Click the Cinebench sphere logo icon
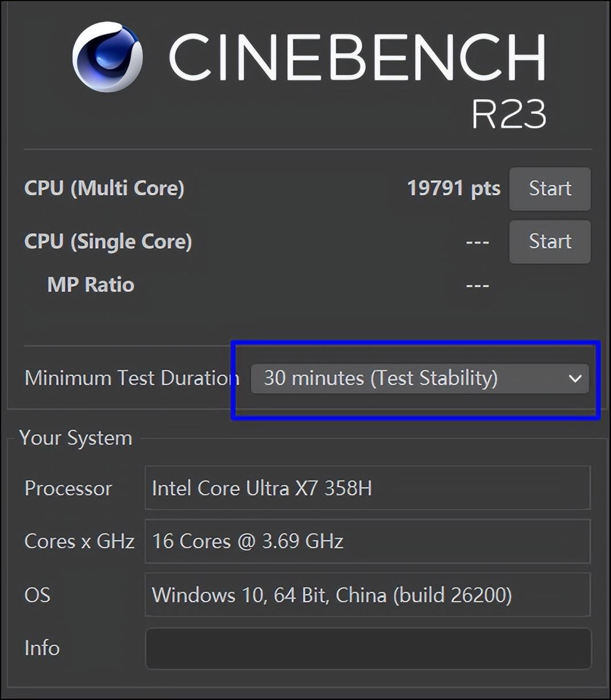This screenshot has width=611, height=700. click(107, 57)
